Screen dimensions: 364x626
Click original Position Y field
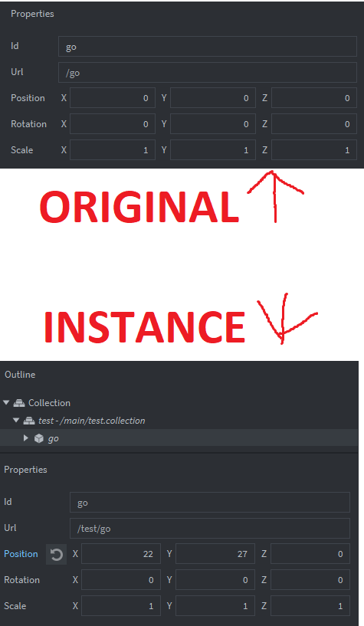(213, 98)
